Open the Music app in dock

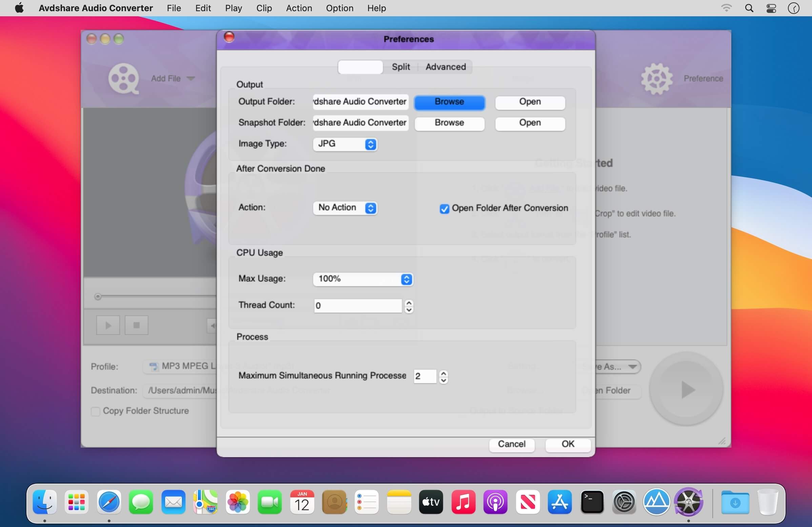coord(463,502)
